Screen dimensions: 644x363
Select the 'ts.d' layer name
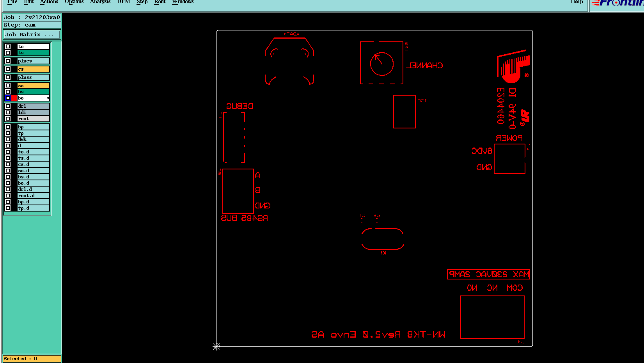tap(34, 158)
